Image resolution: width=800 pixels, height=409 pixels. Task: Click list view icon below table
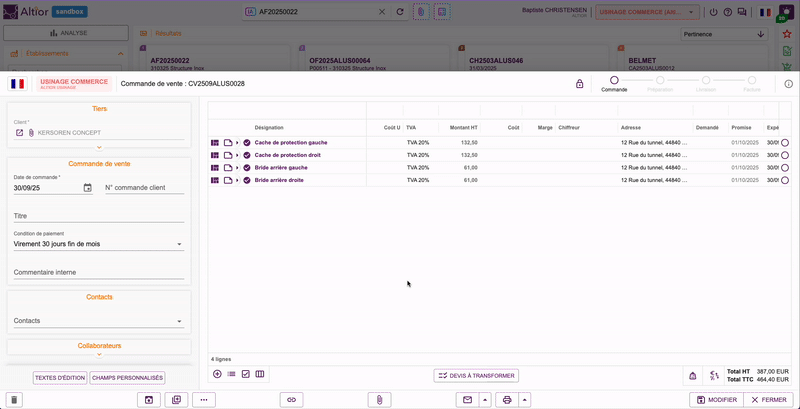232,374
